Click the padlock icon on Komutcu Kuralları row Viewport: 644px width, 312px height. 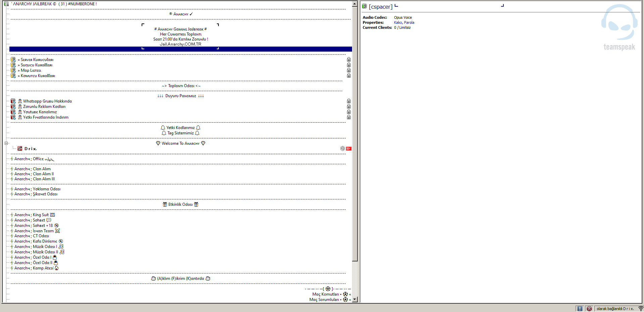point(349,76)
